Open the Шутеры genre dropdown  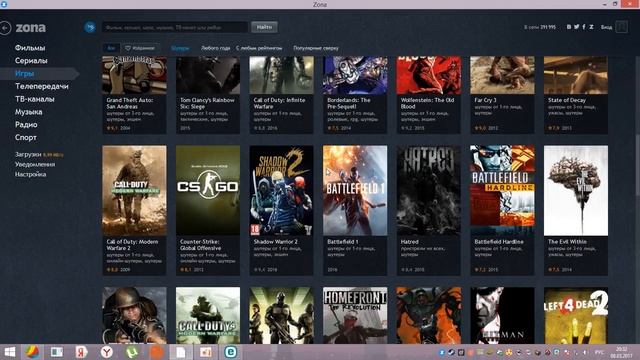coord(180,48)
